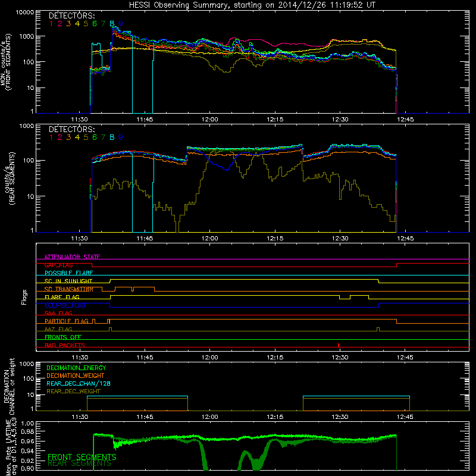Image resolution: width=476 pixels, height=476 pixels.
Task: Select magenta detector 2 in rear segments legend
Action: 60,137
